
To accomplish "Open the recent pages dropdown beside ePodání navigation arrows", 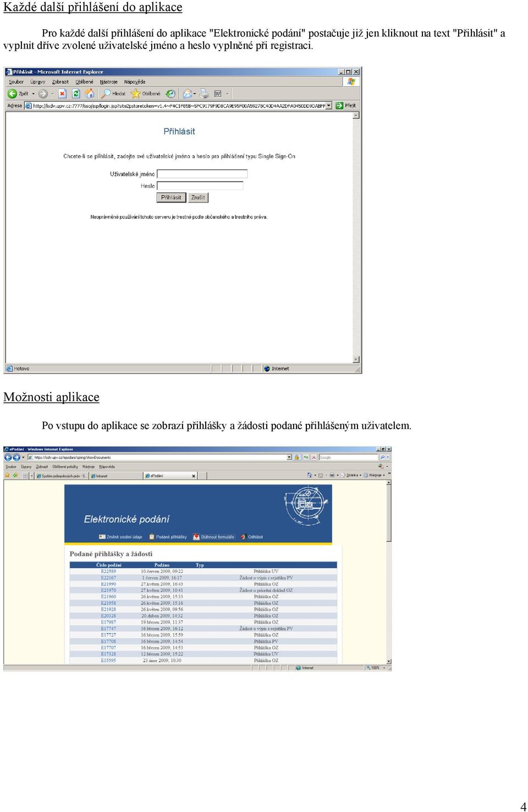I will click(x=23, y=457).
